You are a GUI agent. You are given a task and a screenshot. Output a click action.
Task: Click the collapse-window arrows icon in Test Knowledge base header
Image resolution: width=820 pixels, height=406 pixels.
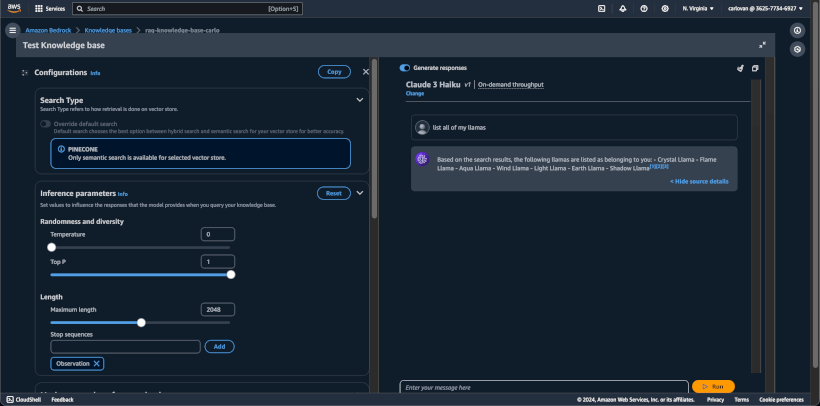(762, 45)
